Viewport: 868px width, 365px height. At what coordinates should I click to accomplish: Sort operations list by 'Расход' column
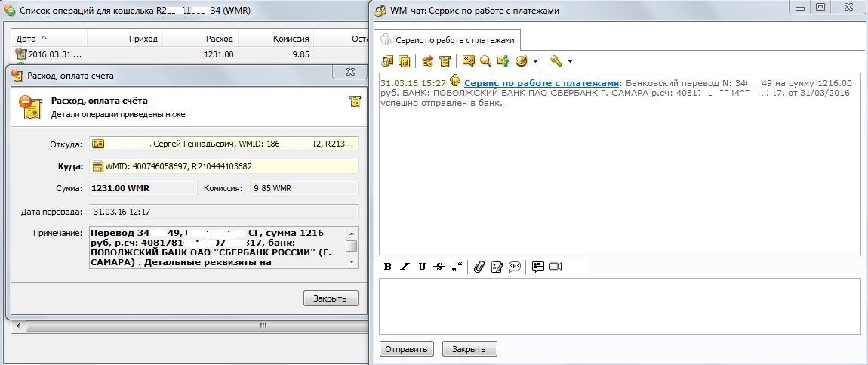(199, 39)
